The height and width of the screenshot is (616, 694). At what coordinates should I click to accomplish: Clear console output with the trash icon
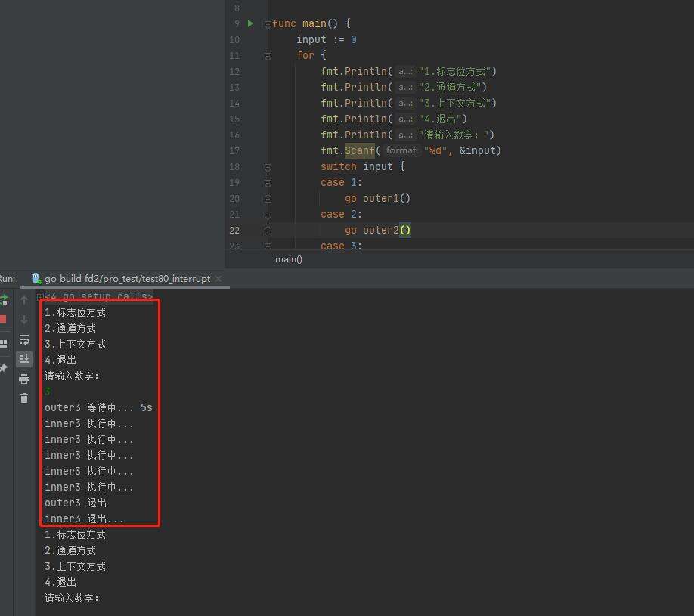coord(24,398)
